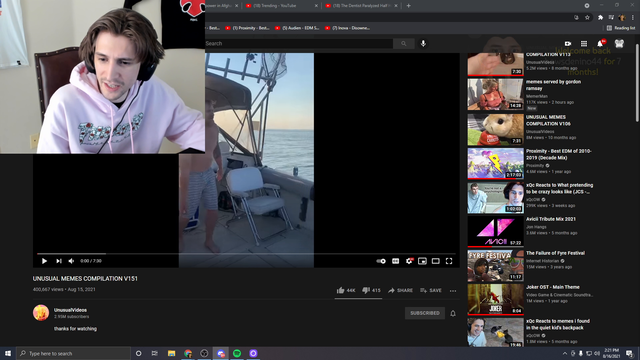Open the Inova bookmark

click(347, 28)
